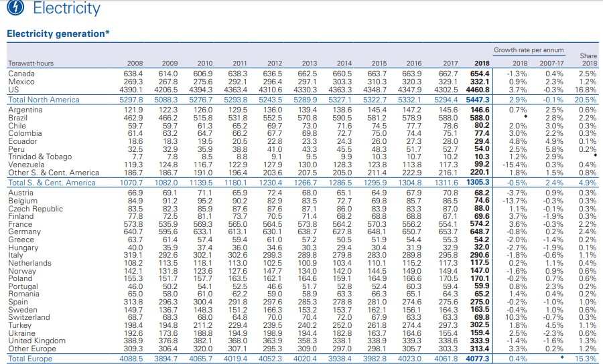Select the Total Europe row label
Image resolution: width=603 pixels, height=364 pixels.
(29, 359)
